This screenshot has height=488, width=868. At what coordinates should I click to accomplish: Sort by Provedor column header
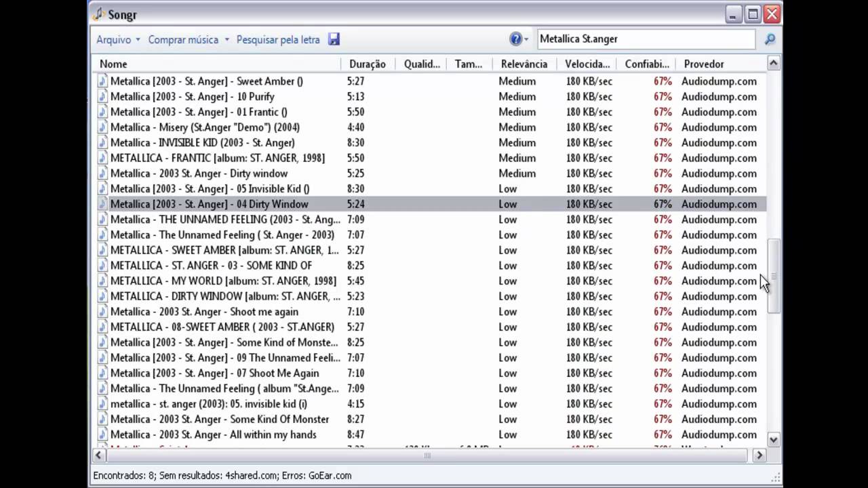pyautogui.click(x=721, y=64)
